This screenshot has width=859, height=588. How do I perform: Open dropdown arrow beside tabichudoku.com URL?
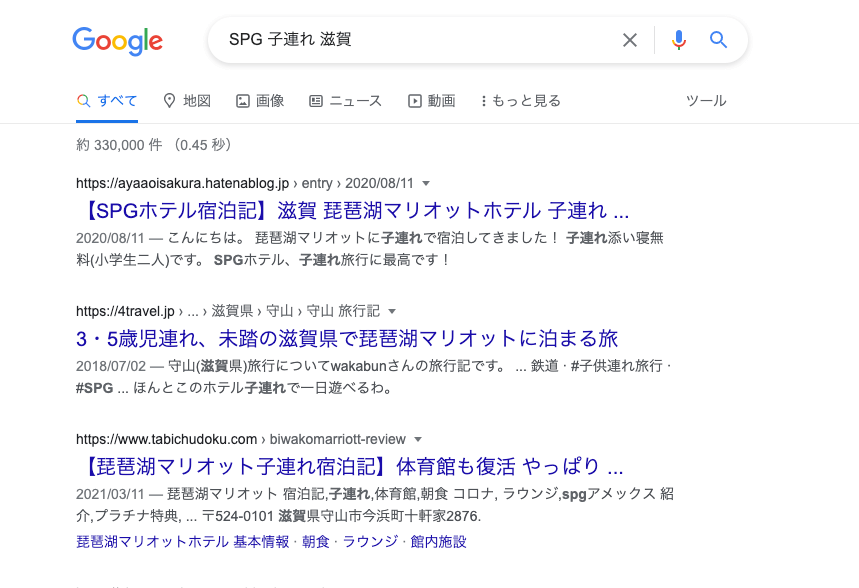coord(418,439)
